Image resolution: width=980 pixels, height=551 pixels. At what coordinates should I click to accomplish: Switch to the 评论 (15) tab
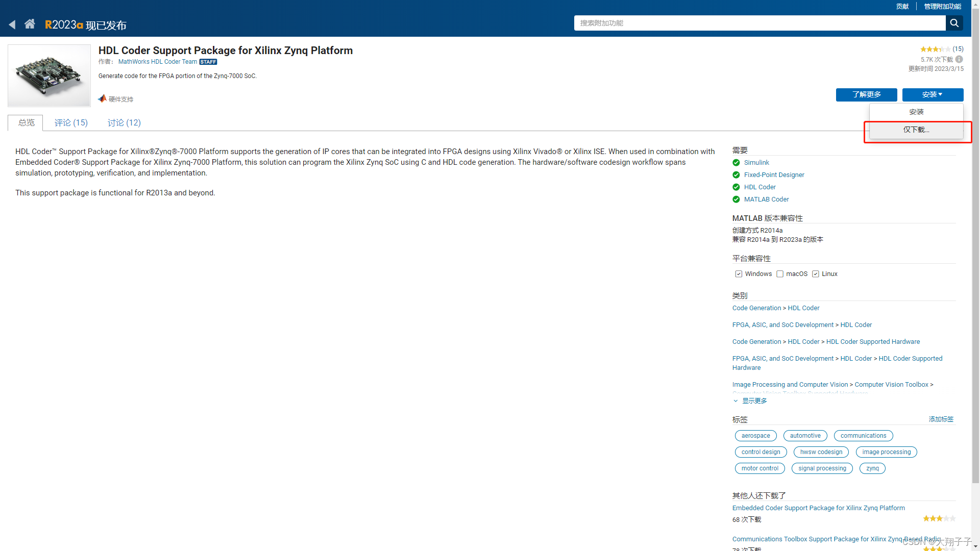71,123
